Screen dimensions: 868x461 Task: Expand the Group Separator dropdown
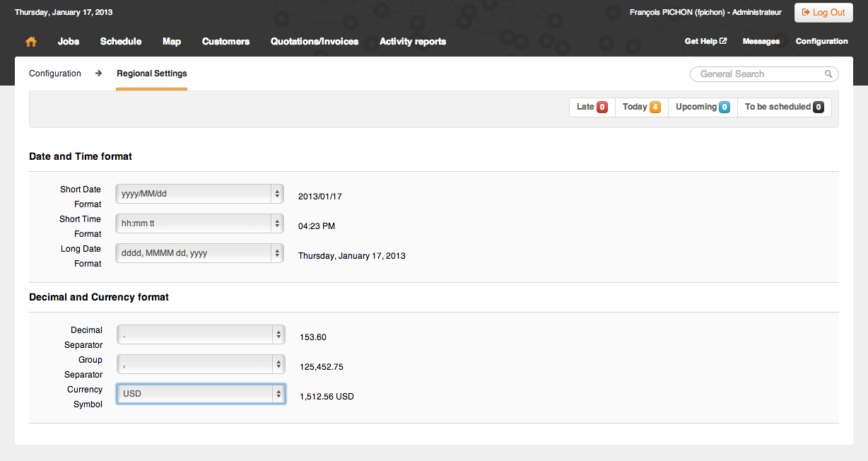[x=201, y=364]
